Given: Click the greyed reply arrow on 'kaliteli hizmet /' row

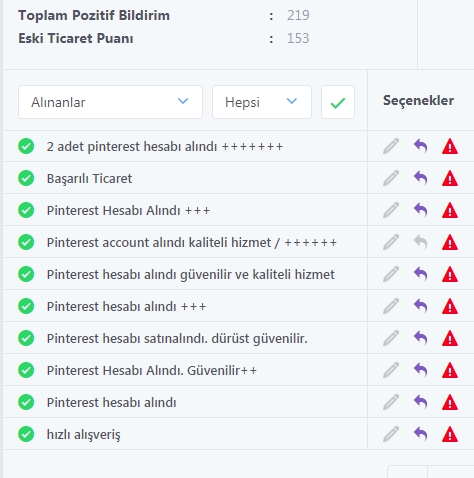Looking at the screenshot, I should point(421,242).
